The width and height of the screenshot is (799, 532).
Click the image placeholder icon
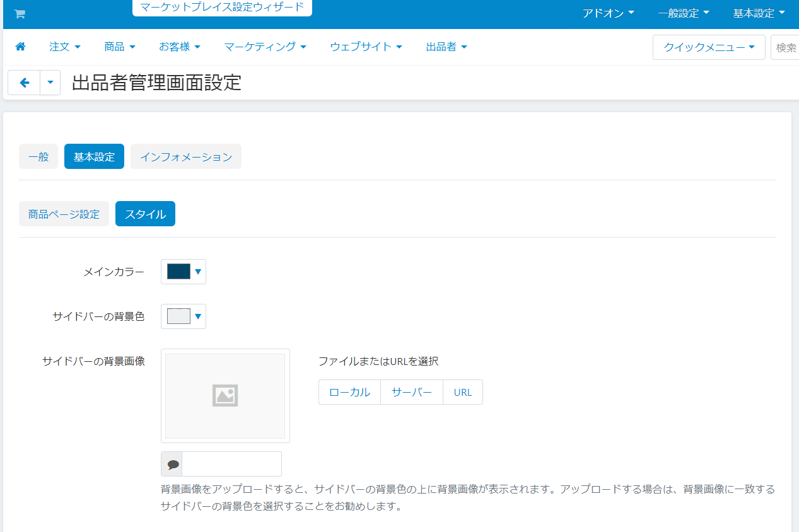(225, 395)
